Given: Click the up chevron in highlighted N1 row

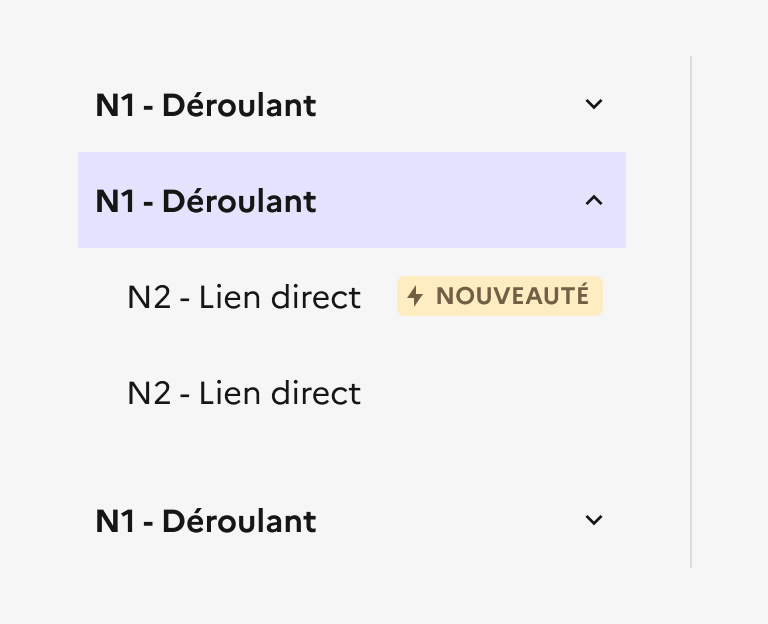Looking at the screenshot, I should click(594, 200).
